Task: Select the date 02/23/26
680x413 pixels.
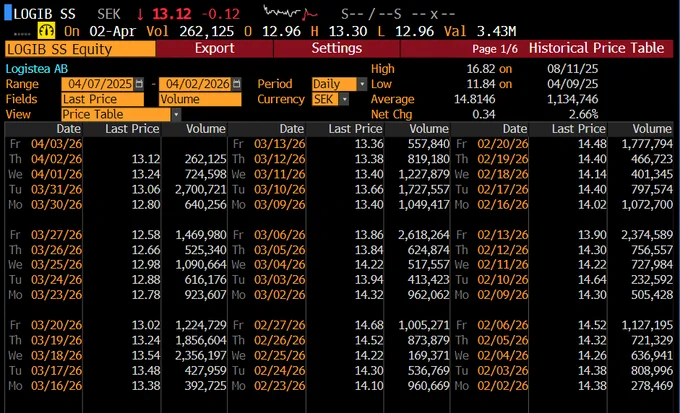Action: (x=280, y=386)
